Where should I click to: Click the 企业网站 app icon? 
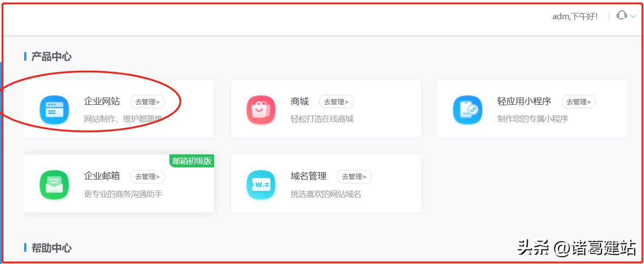54,109
